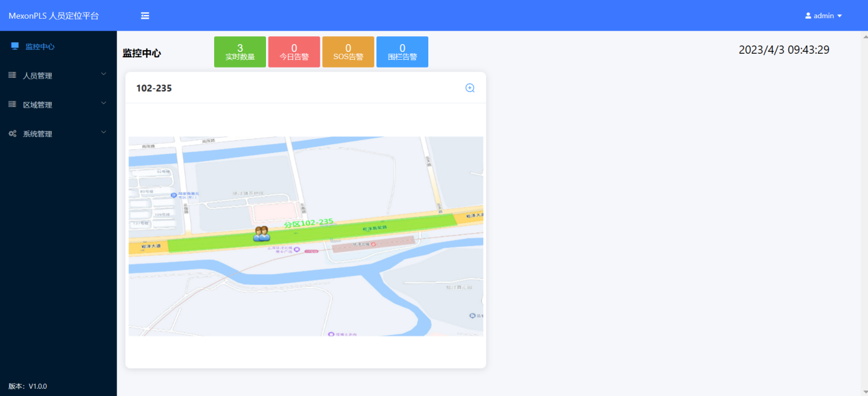Click the MexonPLS 人员定位平台 title
This screenshot has height=396, width=868.
coord(54,16)
